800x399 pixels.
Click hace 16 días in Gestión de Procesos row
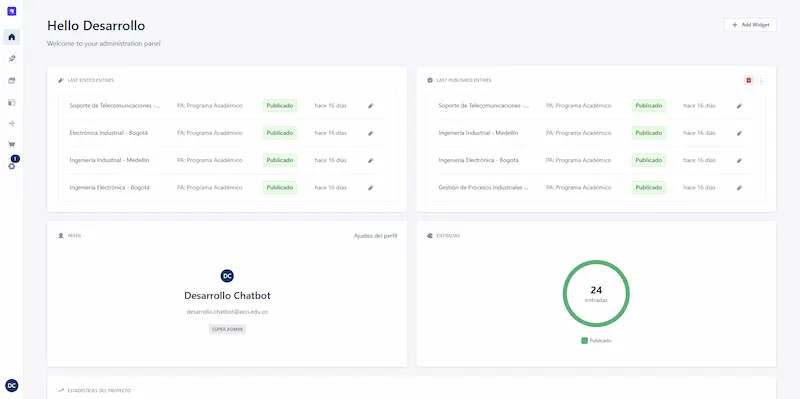(699, 187)
